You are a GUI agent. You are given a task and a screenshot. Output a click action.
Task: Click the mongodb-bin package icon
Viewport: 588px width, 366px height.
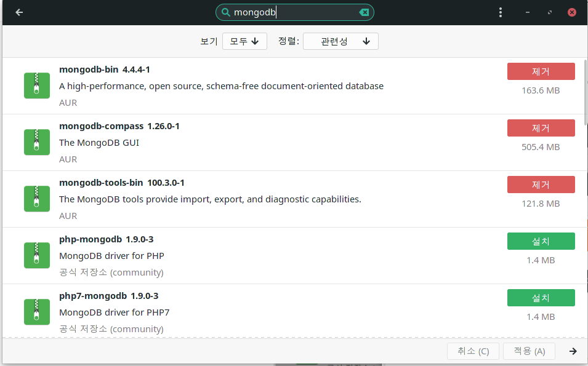37,86
